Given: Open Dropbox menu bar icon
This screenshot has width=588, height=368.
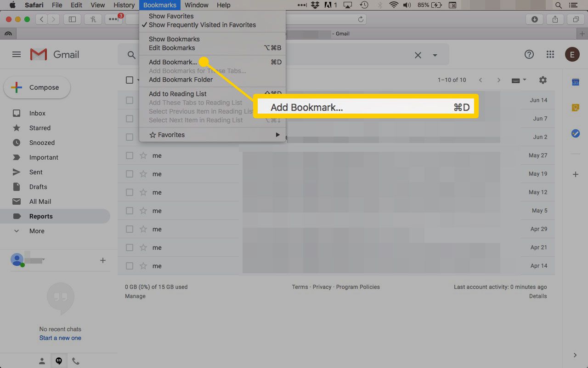Looking at the screenshot, I should [x=315, y=5].
